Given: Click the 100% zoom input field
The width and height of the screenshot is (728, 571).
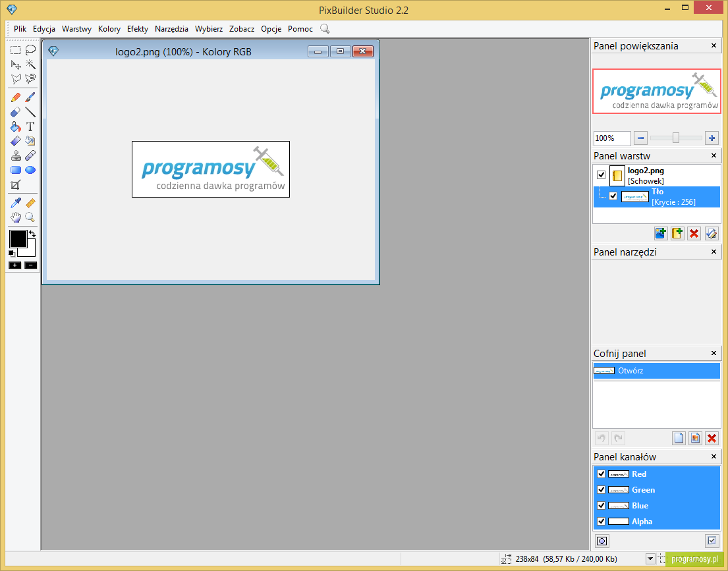Looking at the screenshot, I should 612,138.
